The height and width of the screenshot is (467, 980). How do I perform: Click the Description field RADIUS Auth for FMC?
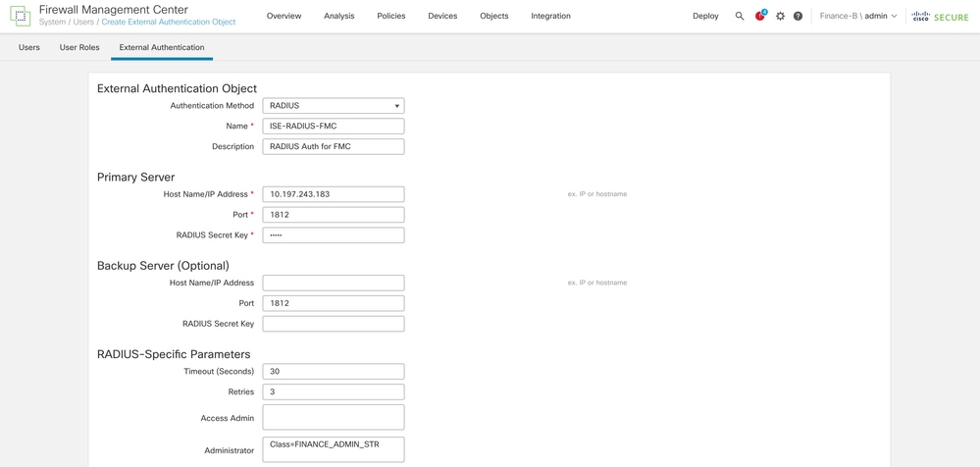[x=334, y=147]
